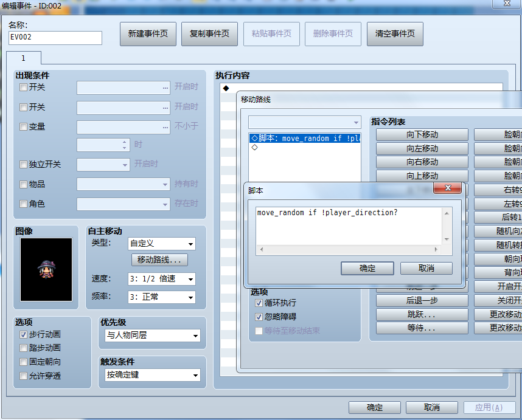This screenshot has height=420, width=522.
Task: Check the 固定朝向 option
Action: (23, 362)
